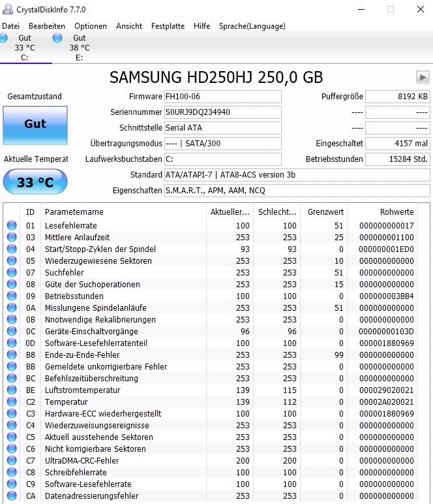
Task: Click the Laufwerksbuchstaben field
Action: click(223, 159)
